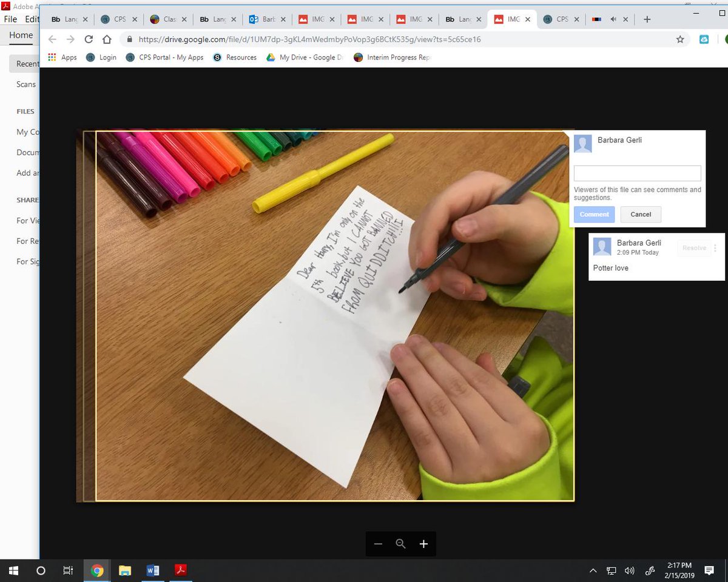
Task: Open the Resources bookmark
Action: [x=235, y=58]
